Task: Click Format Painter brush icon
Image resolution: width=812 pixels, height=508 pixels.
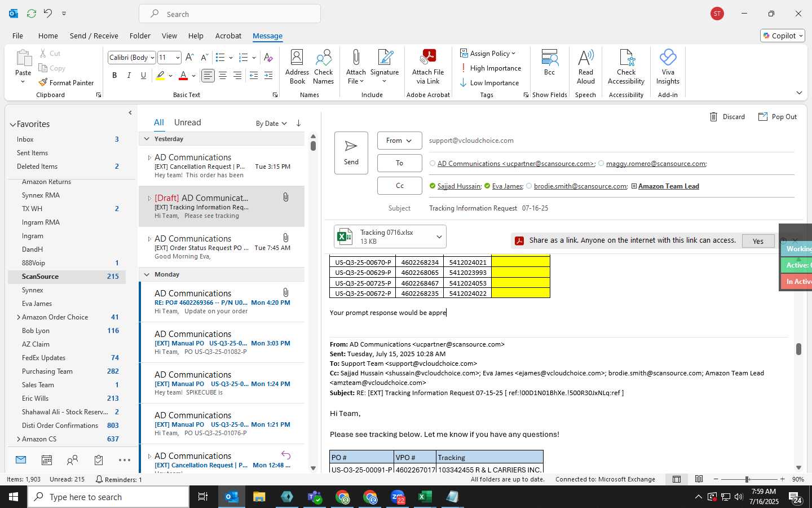Action: point(43,82)
